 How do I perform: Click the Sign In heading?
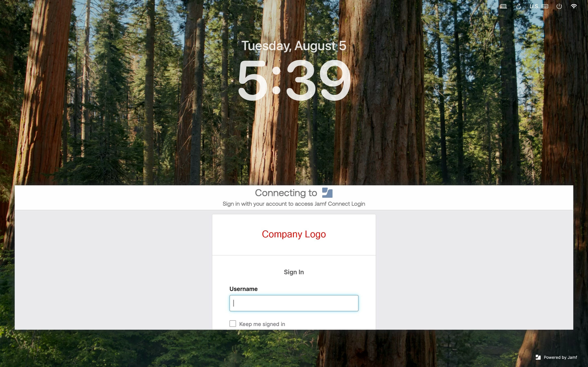point(294,272)
